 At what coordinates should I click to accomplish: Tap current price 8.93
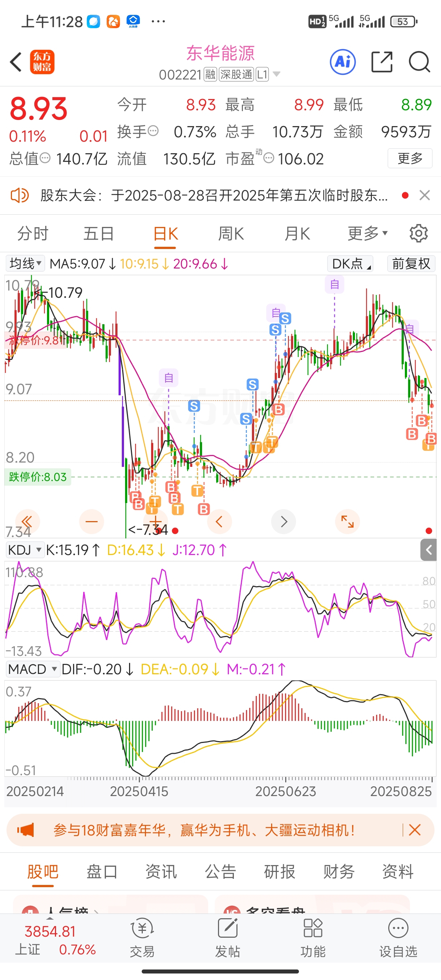click(38, 109)
